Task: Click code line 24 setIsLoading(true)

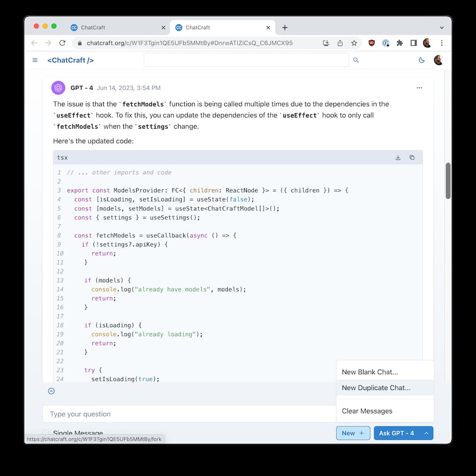Action: 125,379
